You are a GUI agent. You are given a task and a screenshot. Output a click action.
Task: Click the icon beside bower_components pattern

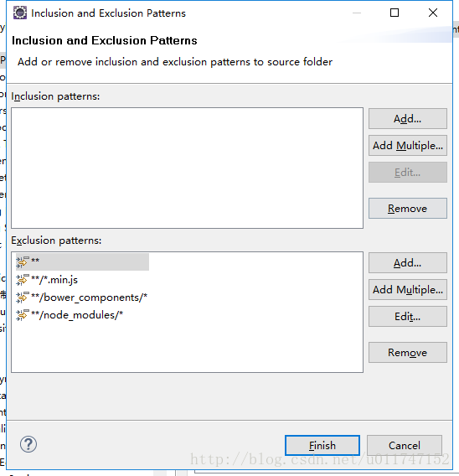click(x=23, y=297)
